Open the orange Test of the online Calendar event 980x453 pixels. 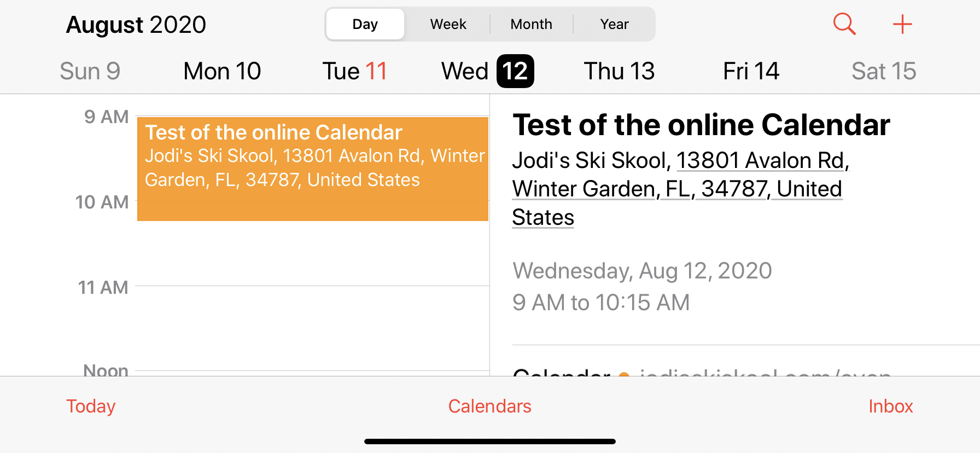click(x=313, y=169)
